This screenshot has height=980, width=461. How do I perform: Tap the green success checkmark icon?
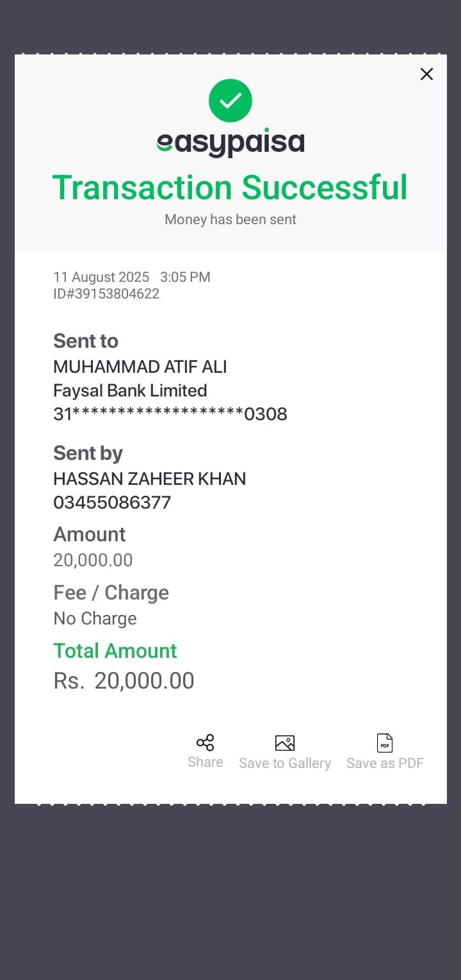pyautogui.click(x=230, y=101)
